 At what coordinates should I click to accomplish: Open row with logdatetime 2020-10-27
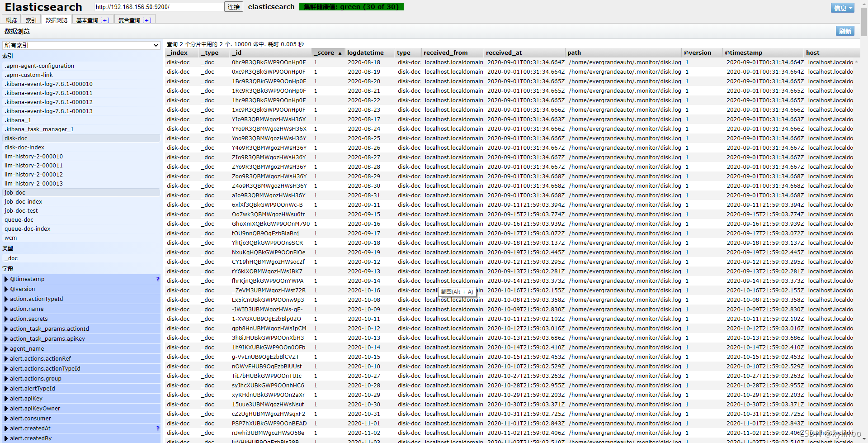[509, 376]
